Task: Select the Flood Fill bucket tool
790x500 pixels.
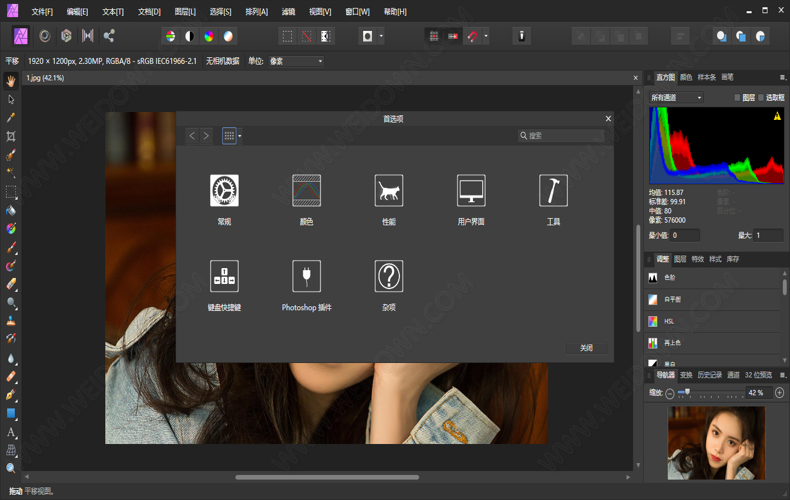Action: click(x=11, y=210)
